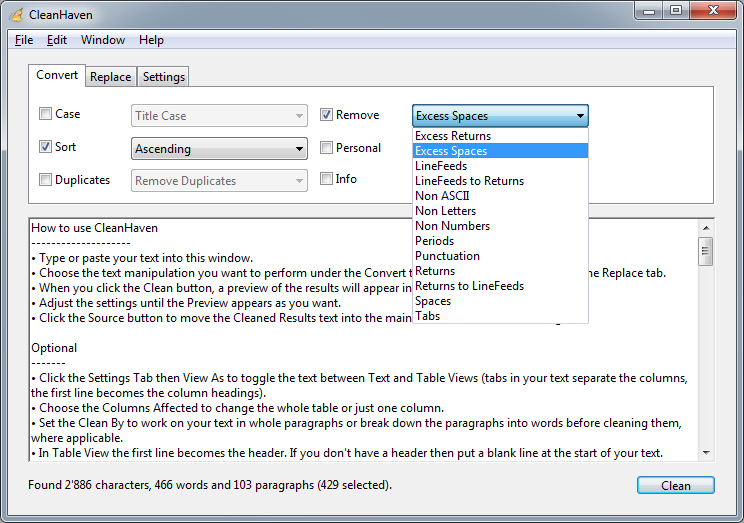Screen dimensions: 744x523
Task: Click the 'Adjust the settings until the Preview' line
Action: [x=186, y=303]
